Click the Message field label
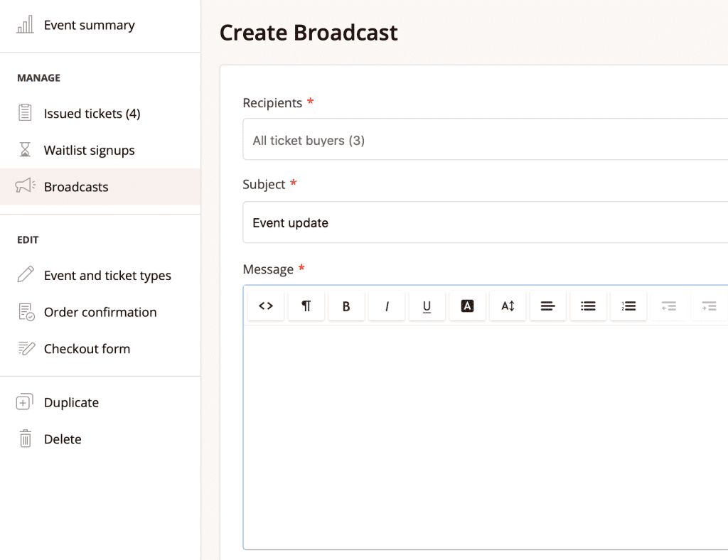728x560 pixels. coord(268,269)
